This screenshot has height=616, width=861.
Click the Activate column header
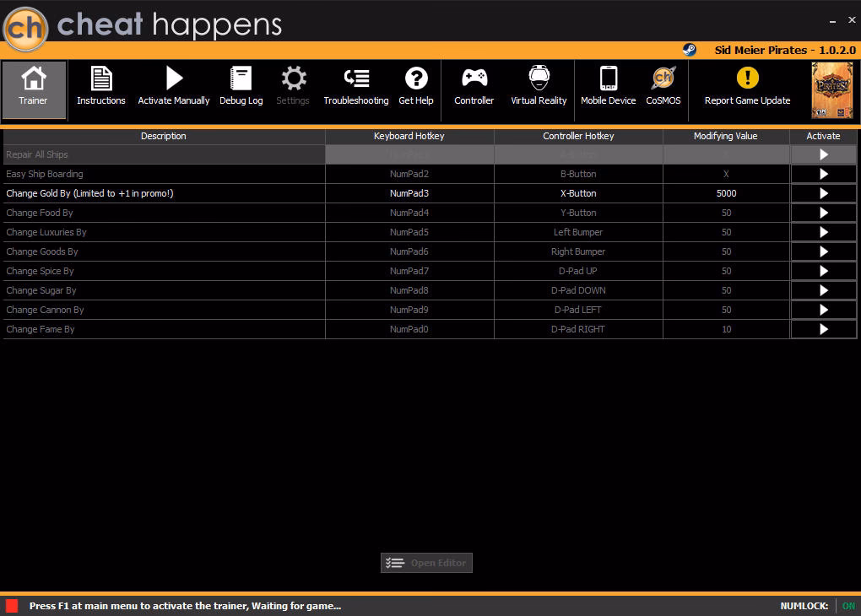(x=823, y=136)
